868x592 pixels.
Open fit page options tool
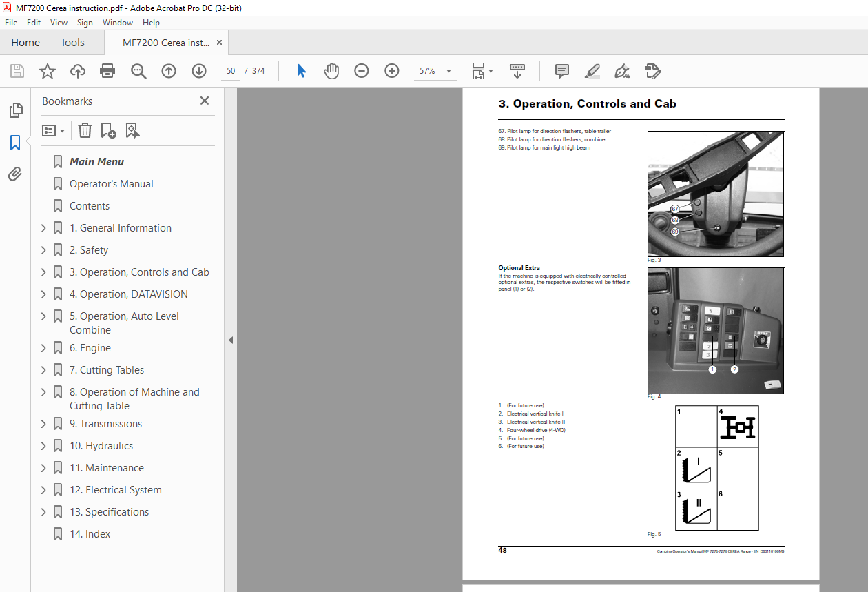[x=482, y=71]
